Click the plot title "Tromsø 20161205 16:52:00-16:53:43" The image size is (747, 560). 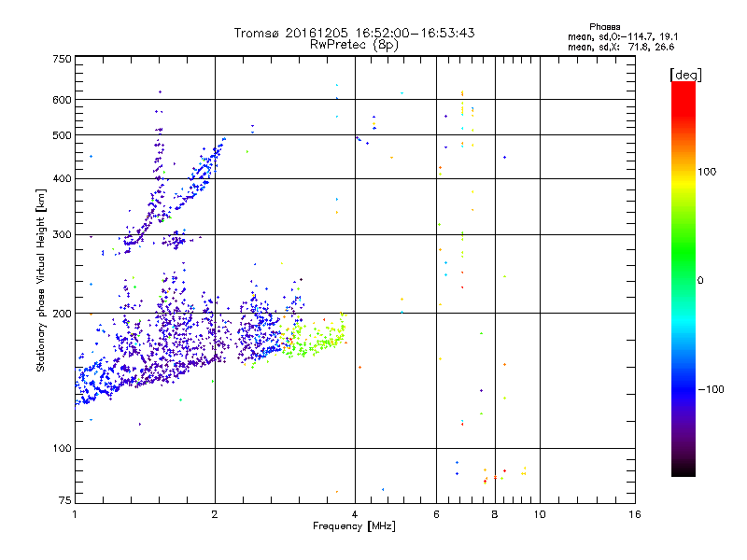354,33
